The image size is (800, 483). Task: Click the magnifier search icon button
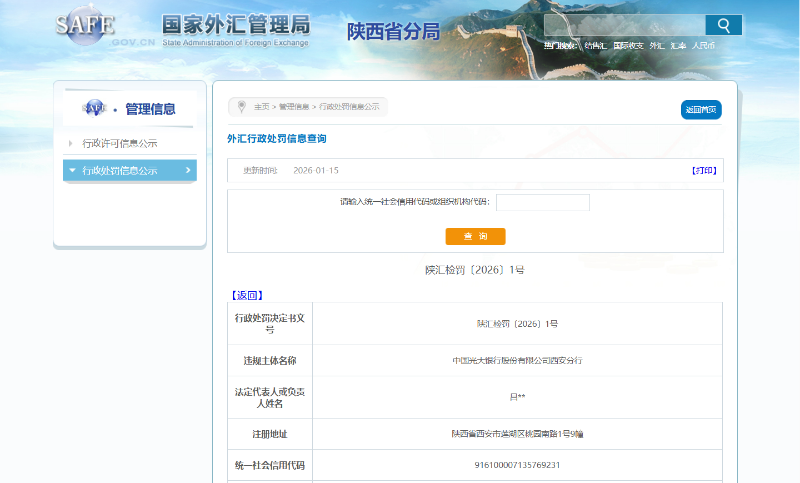click(x=723, y=25)
